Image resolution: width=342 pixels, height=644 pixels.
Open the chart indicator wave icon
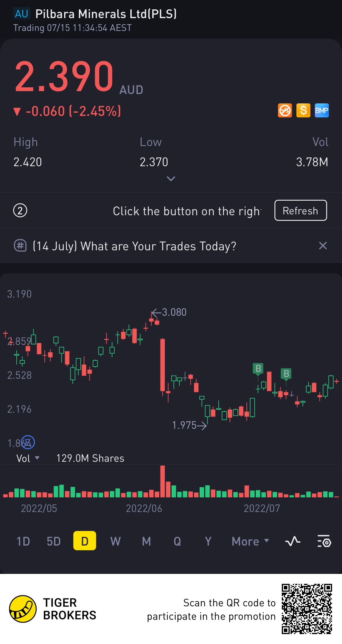pyautogui.click(x=293, y=541)
